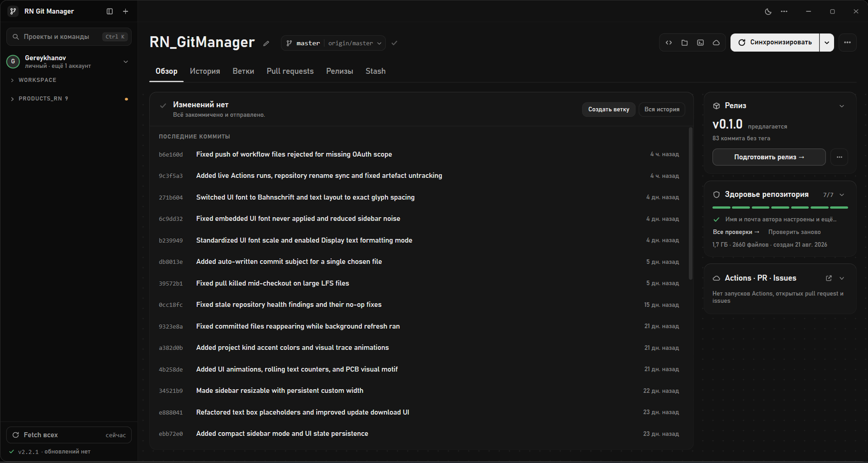The image size is (868, 463).
Task: Click the Здоровье репозитория shield icon
Action: [x=716, y=195]
